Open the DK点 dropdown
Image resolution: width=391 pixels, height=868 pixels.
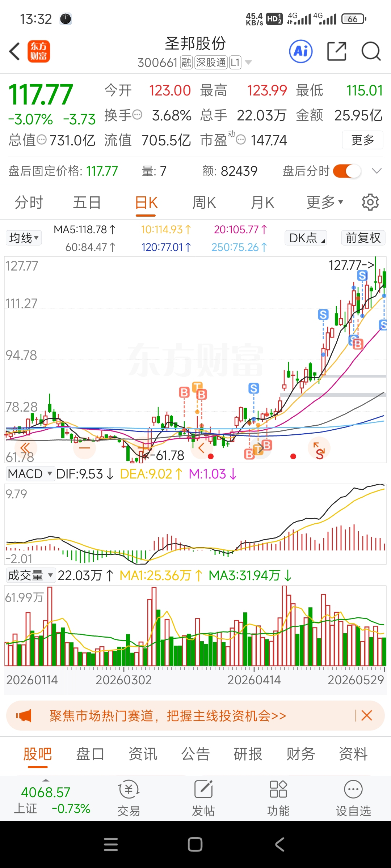tap(306, 238)
